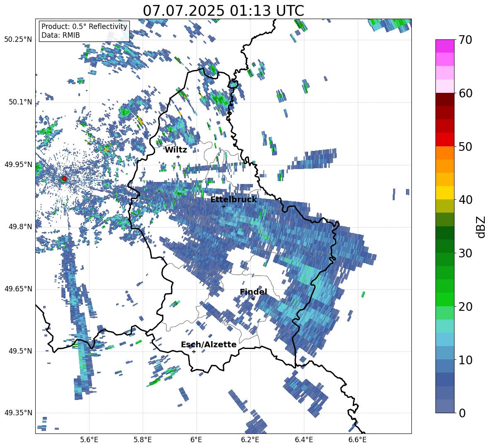491x448 pixels.
Task: Click the 49.95°N latitude label
Action: 18,165
